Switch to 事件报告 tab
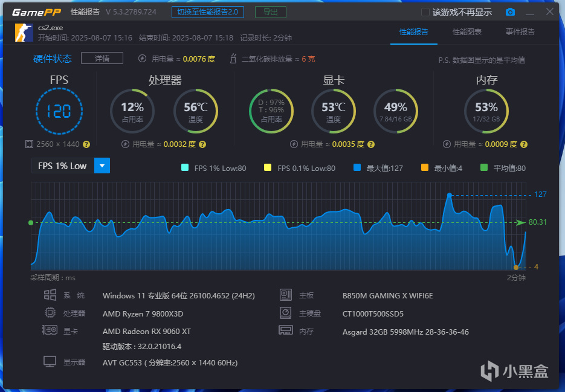This screenshot has width=565, height=392. (520, 32)
